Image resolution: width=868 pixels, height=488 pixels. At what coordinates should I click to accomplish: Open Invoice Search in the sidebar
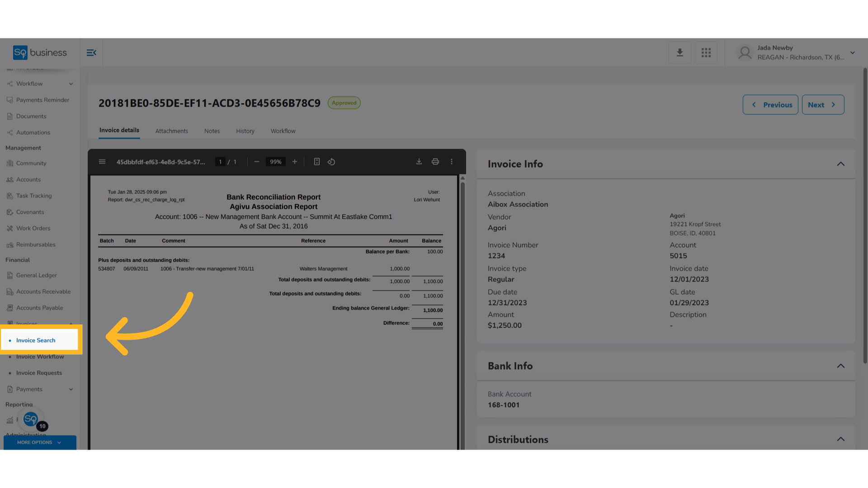click(36, 340)
